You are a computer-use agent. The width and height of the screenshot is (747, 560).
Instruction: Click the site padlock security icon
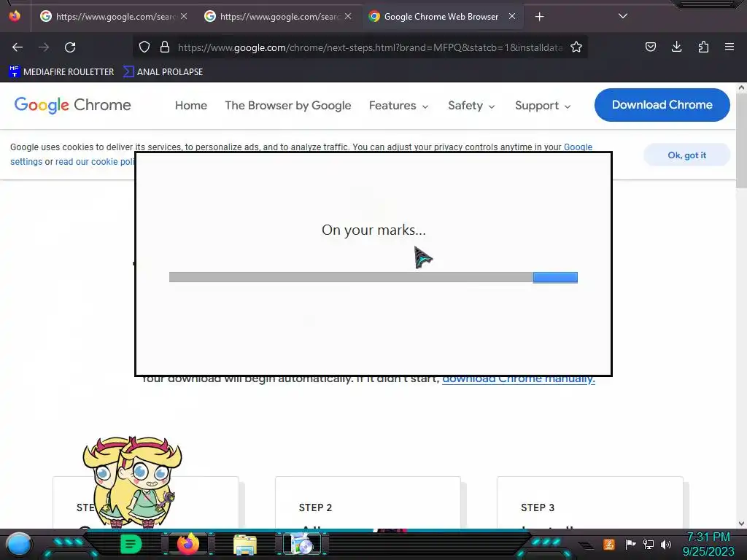(x=165, y=47)
